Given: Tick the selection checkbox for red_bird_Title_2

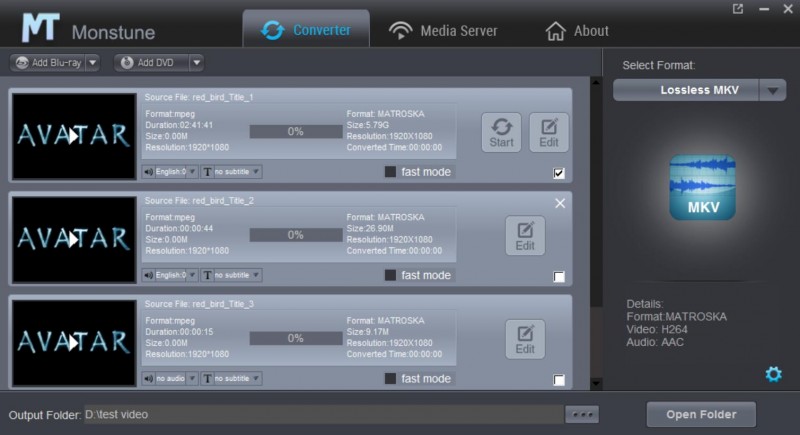Looking at the screenshot, I should [558, 277].
